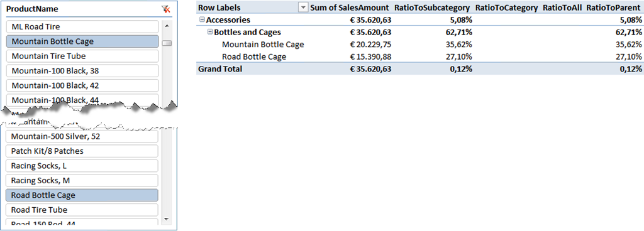The image size is (644, 231).
Task: Click the Sum of SalesAmount column header
Action: tap(349, 8)
